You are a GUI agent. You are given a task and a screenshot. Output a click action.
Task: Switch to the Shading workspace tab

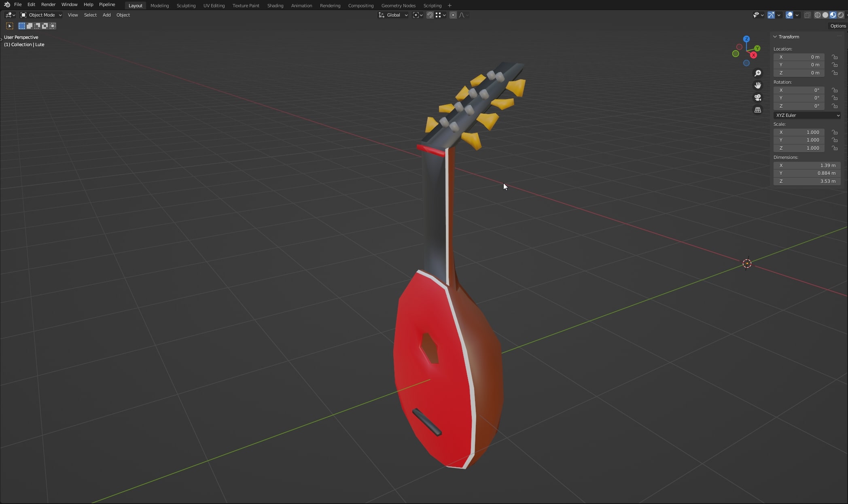click(275, 6)
